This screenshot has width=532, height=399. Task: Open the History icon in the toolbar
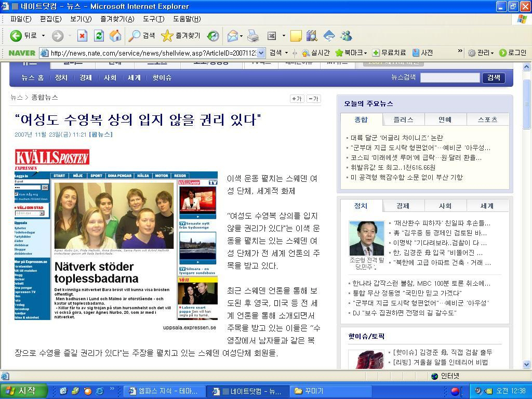click(x=213, y=35)
